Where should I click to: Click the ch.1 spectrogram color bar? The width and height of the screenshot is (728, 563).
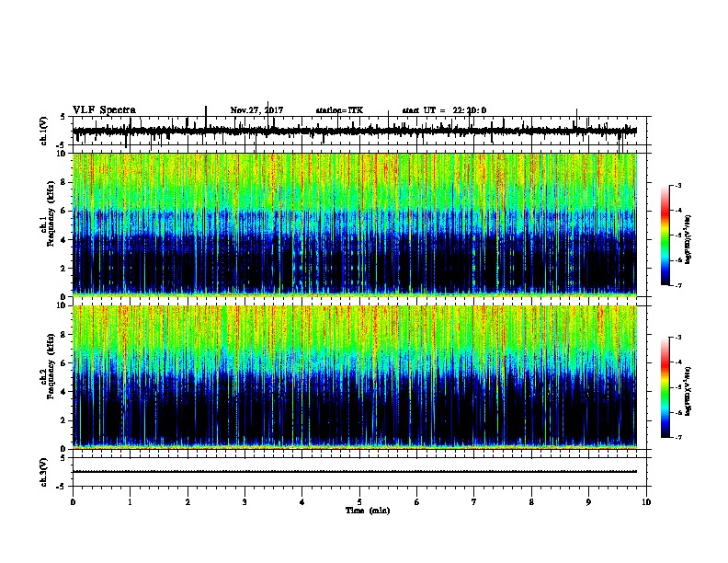665,236
